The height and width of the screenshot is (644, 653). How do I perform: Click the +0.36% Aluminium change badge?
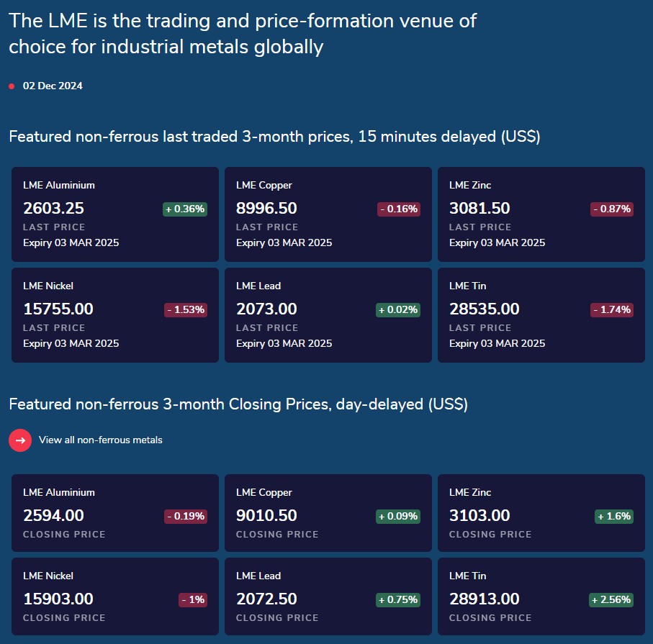tap(185, 209)
